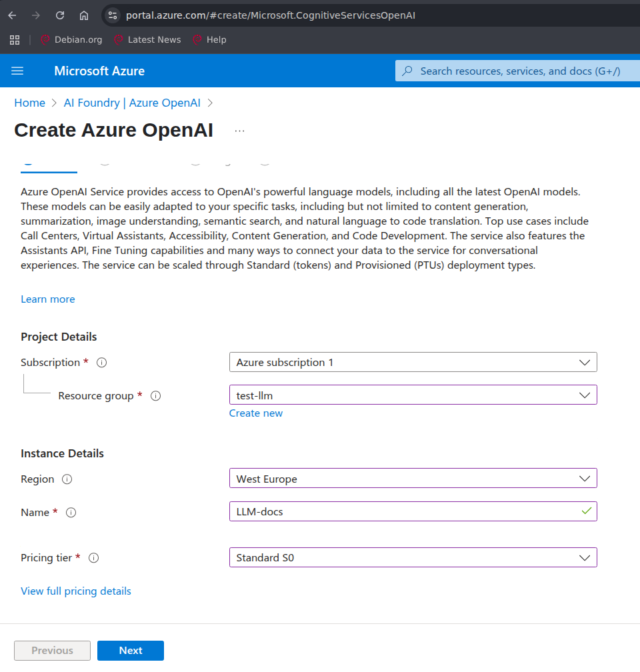Open the Region dropdown showing West Europe
640x672 pixels.
(x=413, y=479)
